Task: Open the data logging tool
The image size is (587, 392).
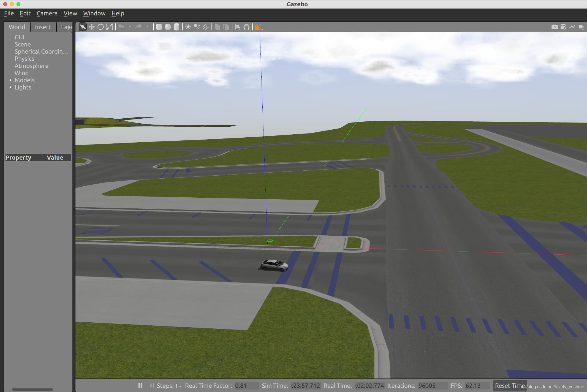Action: coord(563,27)
